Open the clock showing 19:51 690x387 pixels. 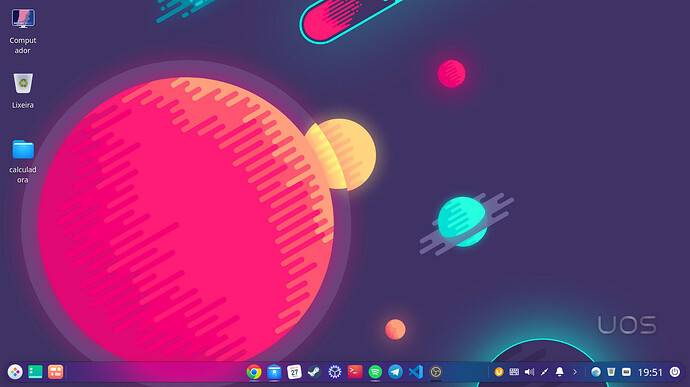point(650,372)
